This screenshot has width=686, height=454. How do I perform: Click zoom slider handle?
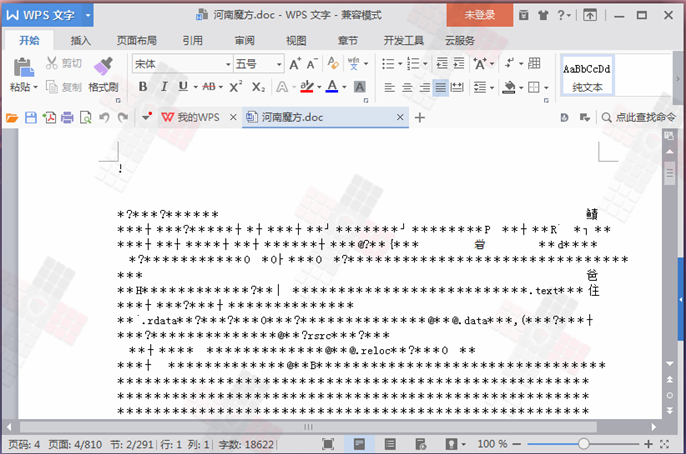click(x=583, y=444)
